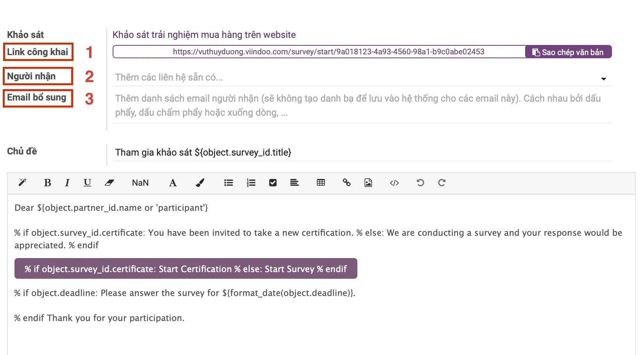Viewport: 644px width, 355px height.
Task: Open the magic wand style tool
Action: pos(22,183)
